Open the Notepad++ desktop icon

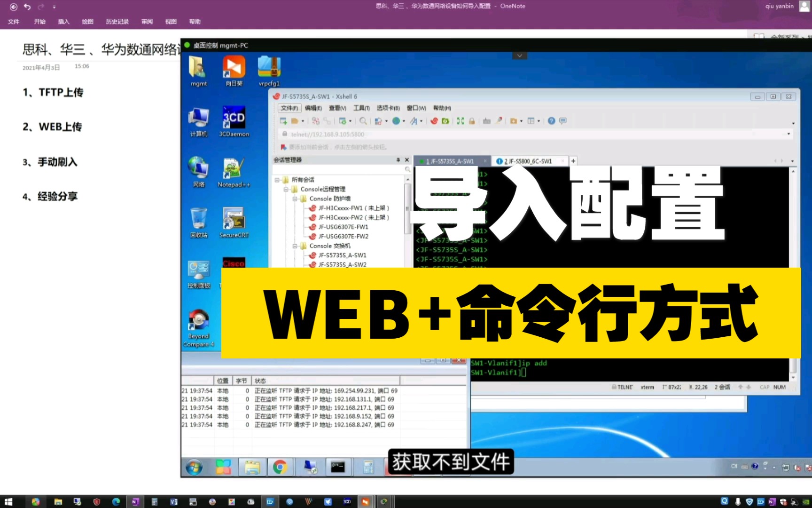click(x=234, y=172)
